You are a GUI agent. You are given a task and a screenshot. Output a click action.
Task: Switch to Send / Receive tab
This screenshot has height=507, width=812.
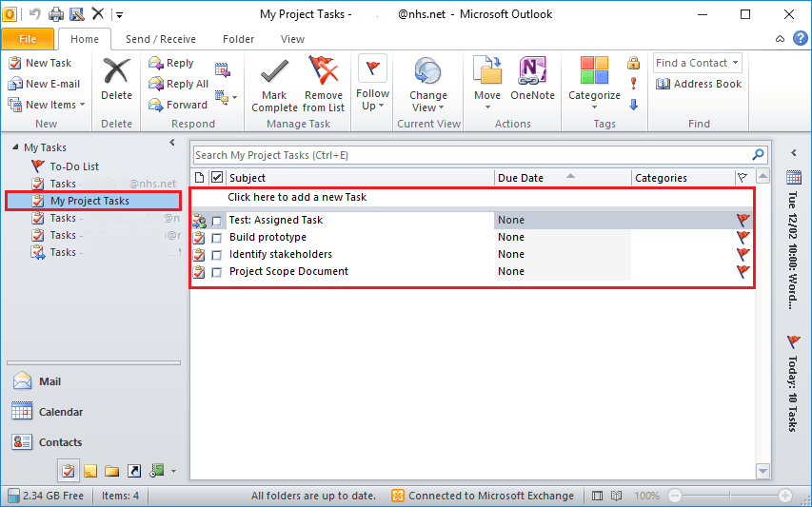coord(161,39)
